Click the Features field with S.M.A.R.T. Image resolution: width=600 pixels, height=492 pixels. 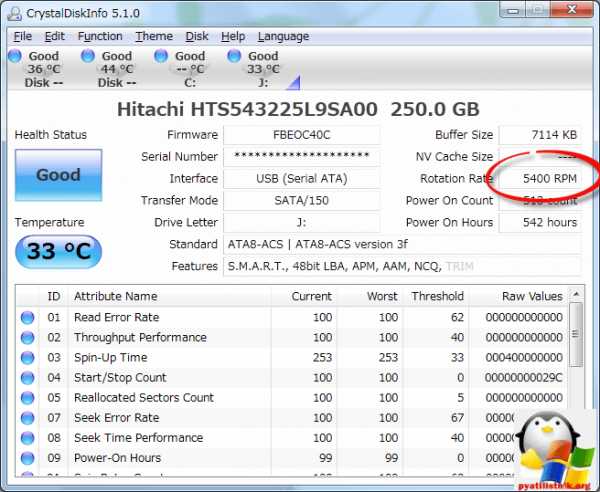tap(402, 266)
